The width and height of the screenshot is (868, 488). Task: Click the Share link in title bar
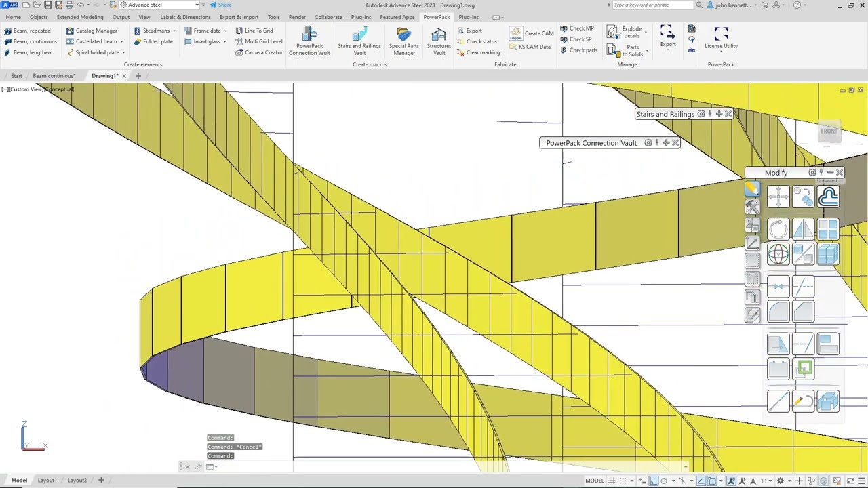click(x=220, y=5)
